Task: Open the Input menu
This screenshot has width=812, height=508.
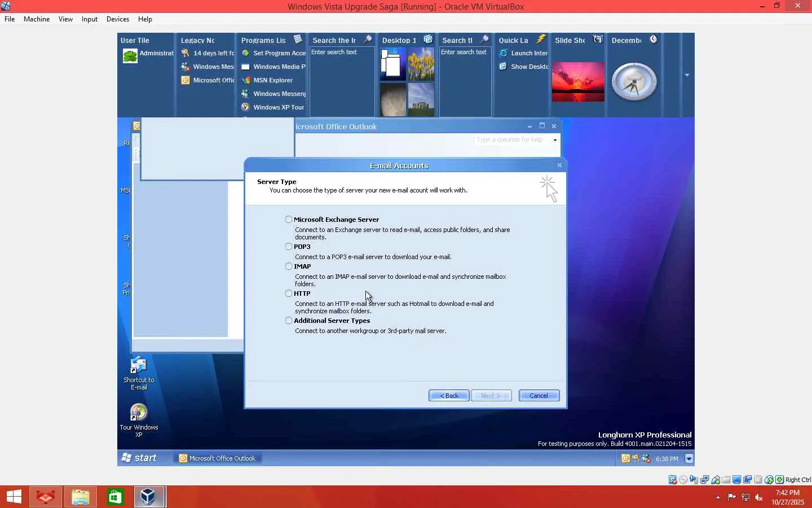Action: (x=89, y=19)
